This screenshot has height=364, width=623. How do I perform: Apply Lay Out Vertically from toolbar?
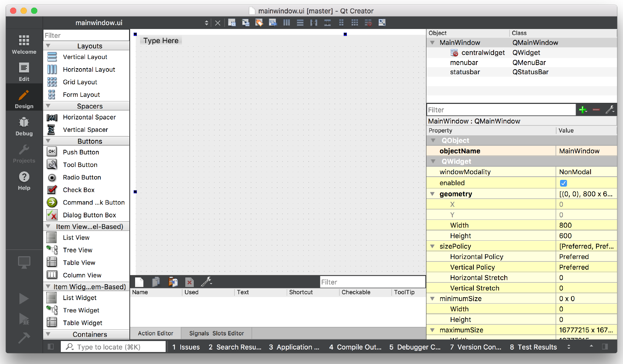click(x=300, y=23)
